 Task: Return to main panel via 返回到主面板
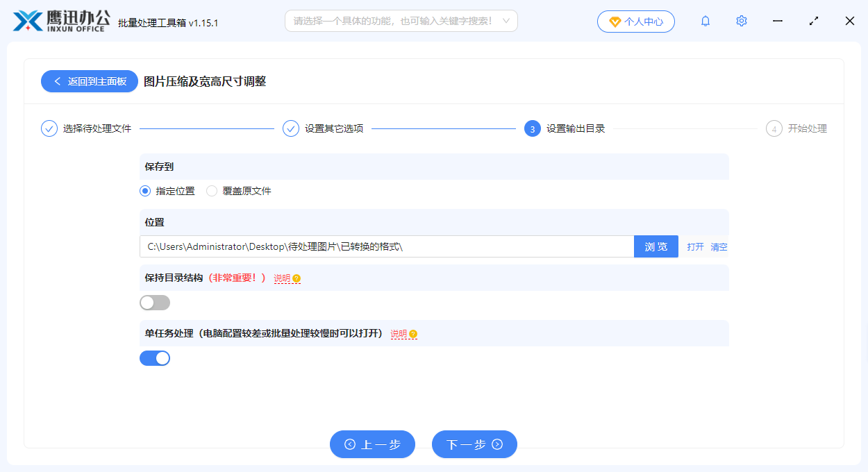coord(90,81)
